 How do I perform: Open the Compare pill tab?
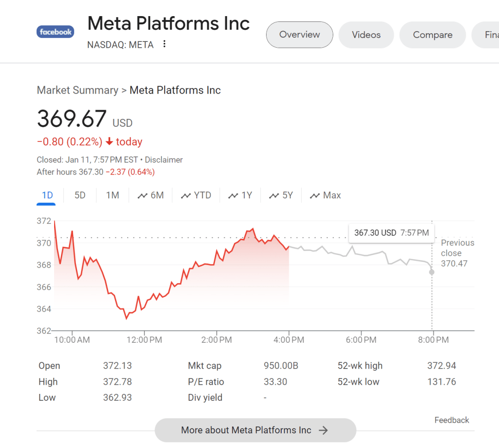432,35
